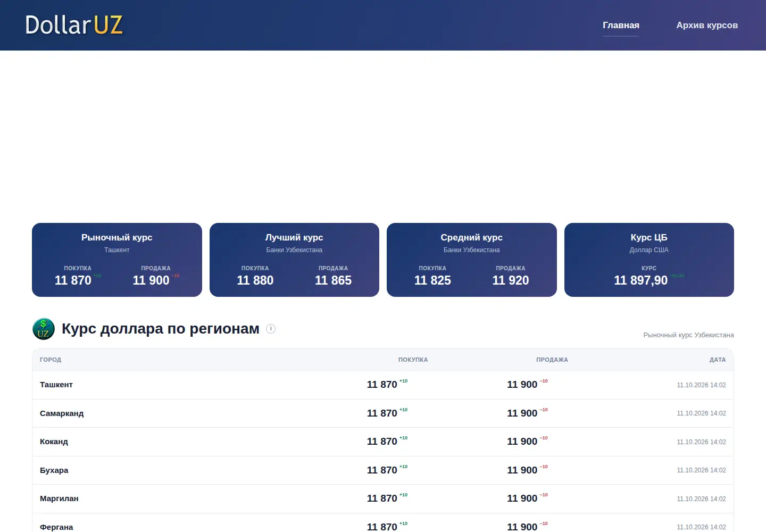Click the sell rate in Маргилан row

pos(522,498)
